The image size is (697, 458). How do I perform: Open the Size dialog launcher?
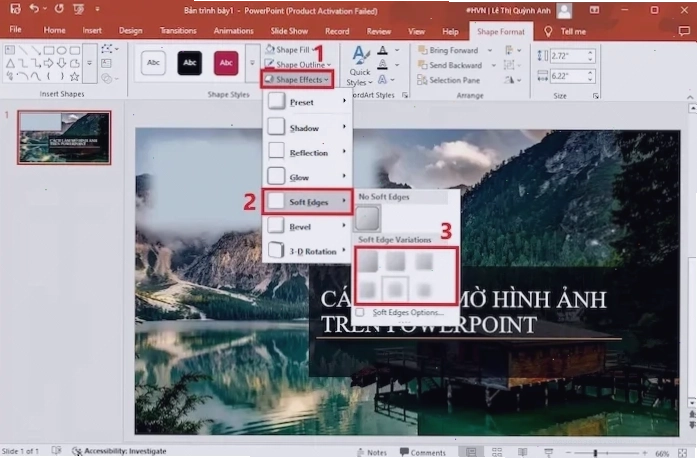(595, 96)
